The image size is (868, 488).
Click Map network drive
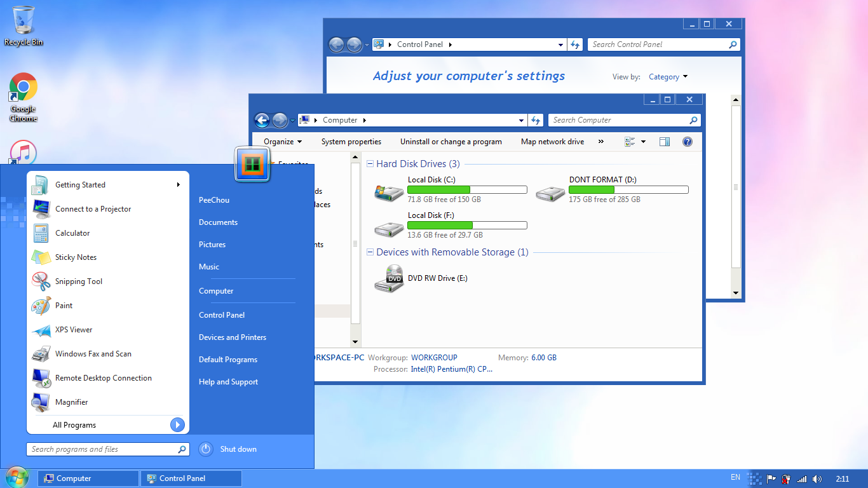click(552, 142)
